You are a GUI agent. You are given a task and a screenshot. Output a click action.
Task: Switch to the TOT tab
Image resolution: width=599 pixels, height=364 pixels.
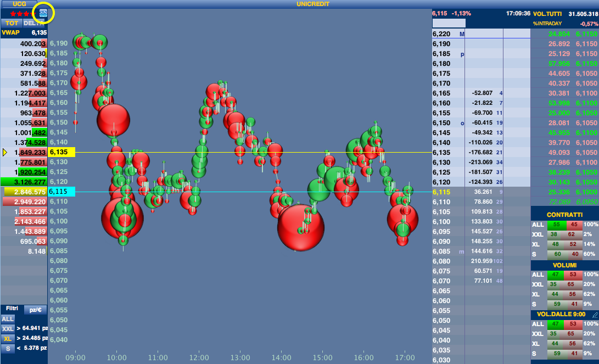click(x=12, y=23)
